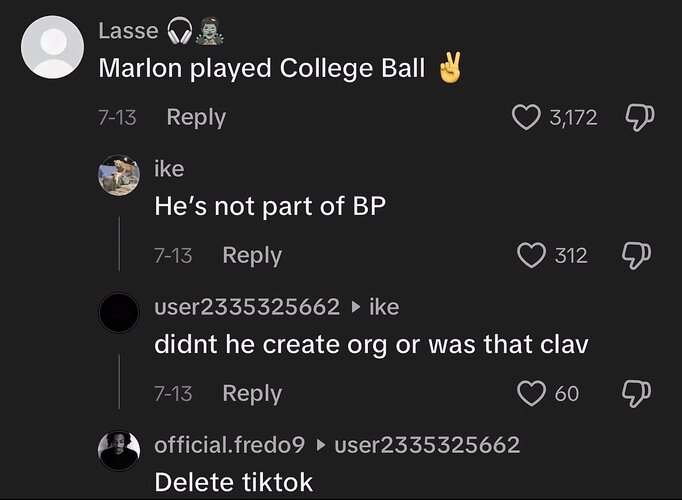The height and width of the screenshot is (500, 682).
Task: Open the ike mention after the arrow
Action: click(384, 307)
